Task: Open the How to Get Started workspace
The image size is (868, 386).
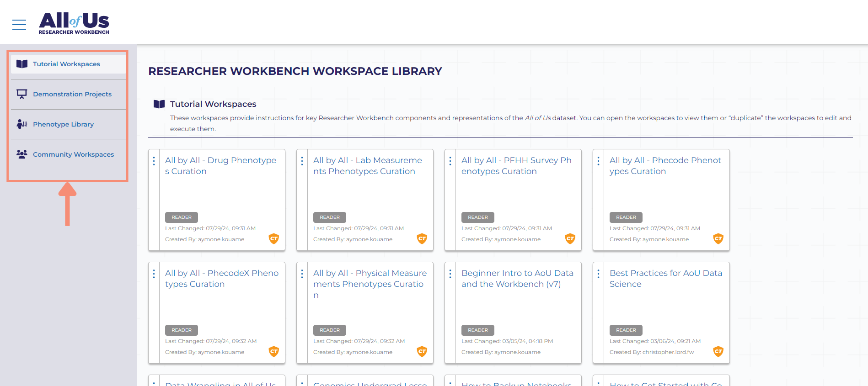Action: [666, 384]
